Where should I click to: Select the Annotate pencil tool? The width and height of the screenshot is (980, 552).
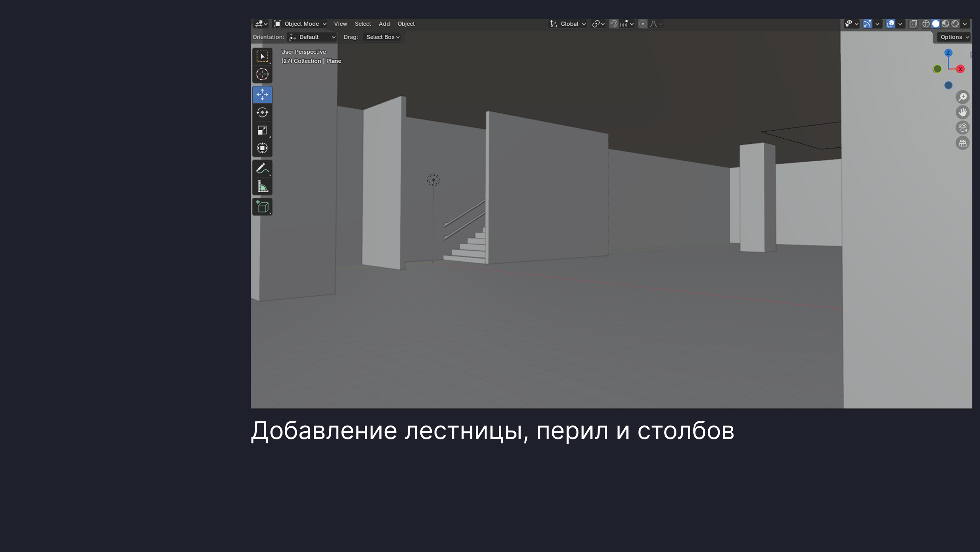point(262,169)
